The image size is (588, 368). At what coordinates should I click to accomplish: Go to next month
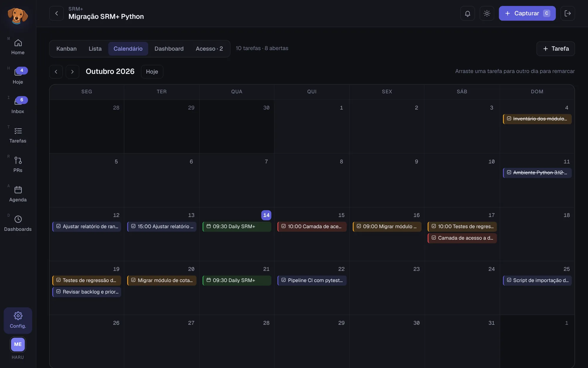[x=72, y=72]
